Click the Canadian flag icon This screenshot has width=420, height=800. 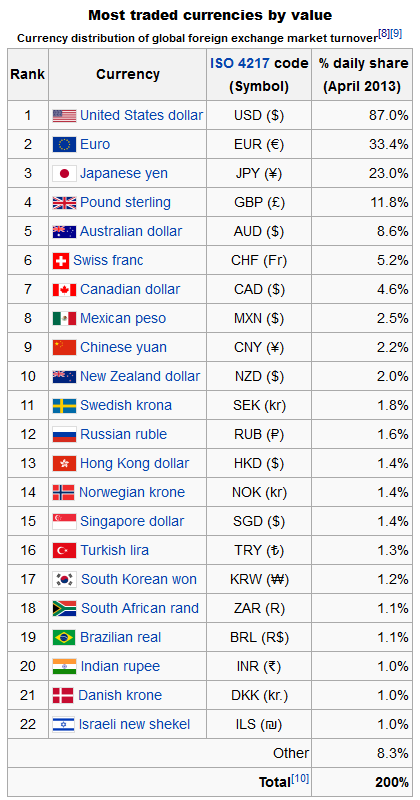[x=64, y=290]
